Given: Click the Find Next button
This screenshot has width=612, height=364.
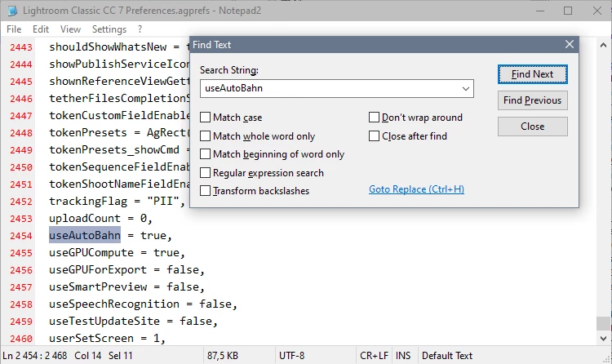Looking at the screenshot, I should pos(532,74).
